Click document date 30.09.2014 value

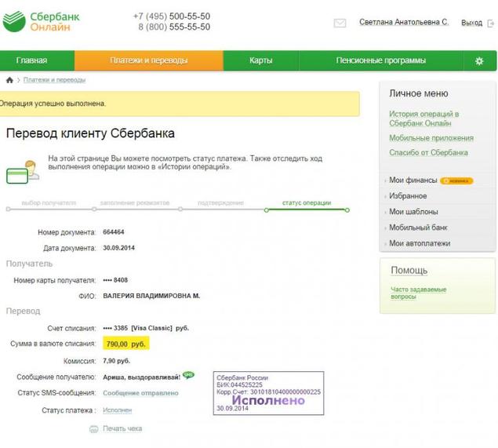[118, 248]
